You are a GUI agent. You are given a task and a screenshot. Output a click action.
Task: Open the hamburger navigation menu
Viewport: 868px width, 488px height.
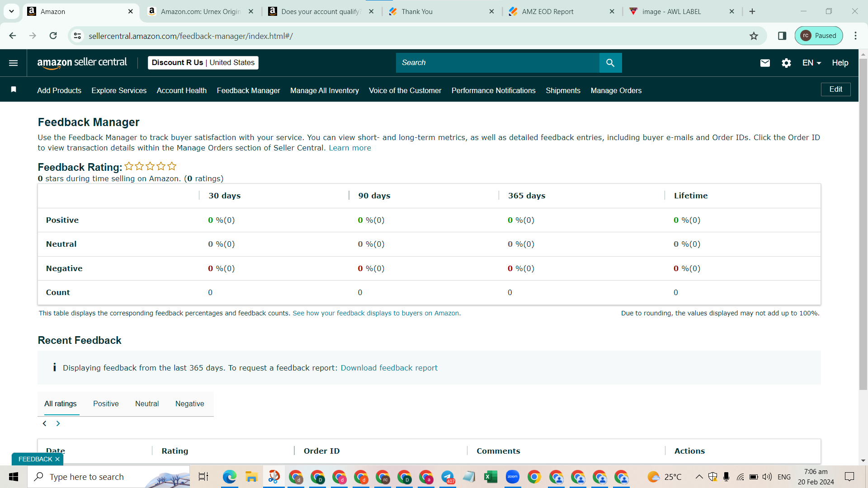coord(13,63)
